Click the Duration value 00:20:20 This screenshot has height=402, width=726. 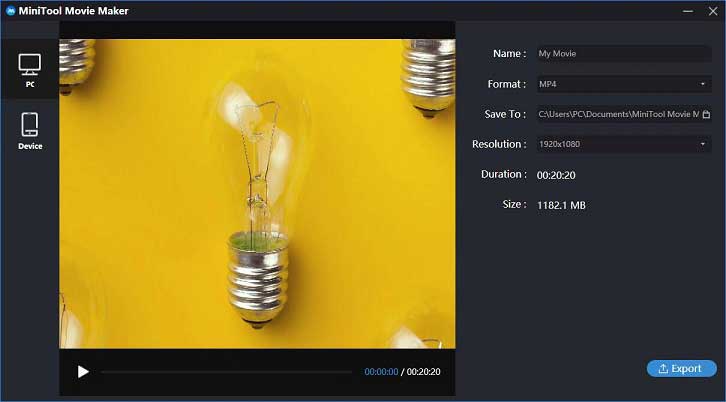tap(556, 175)
